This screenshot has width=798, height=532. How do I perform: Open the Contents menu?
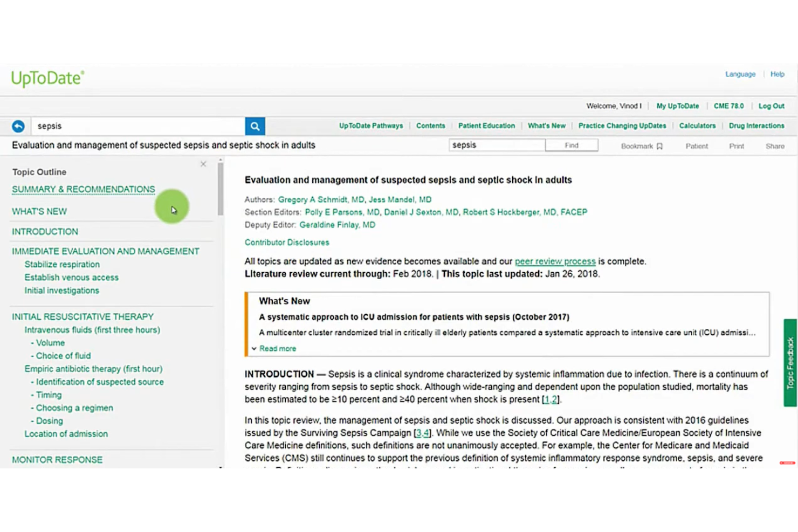(x=431, y=126)
